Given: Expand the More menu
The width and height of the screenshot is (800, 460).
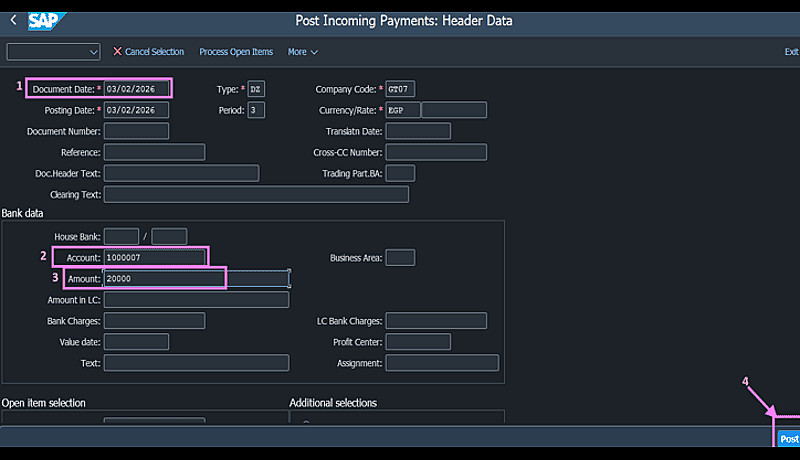Looking at the screenshot, I should 303,52.
